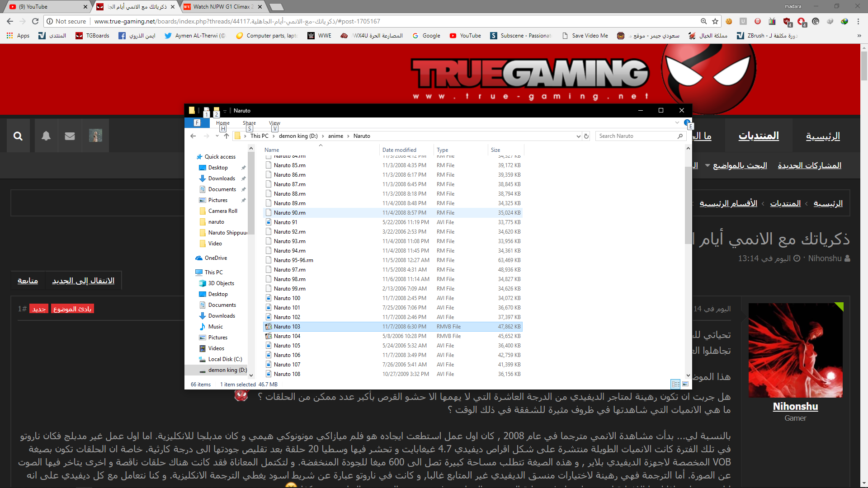868x488 pixels.
Task: Click Chrome's browser back arrow
Action: tap(10, 21)
